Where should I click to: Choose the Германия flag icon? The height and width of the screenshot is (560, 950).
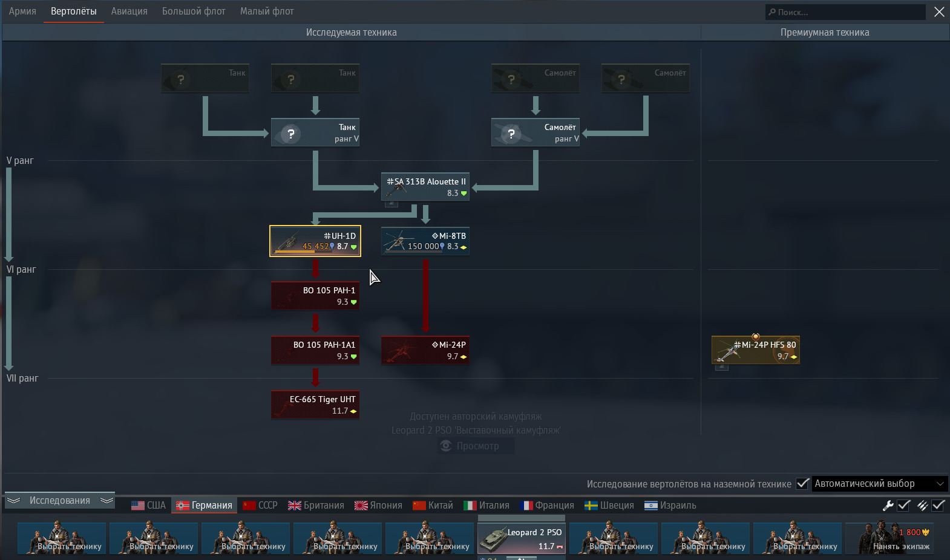pos(183,506)
